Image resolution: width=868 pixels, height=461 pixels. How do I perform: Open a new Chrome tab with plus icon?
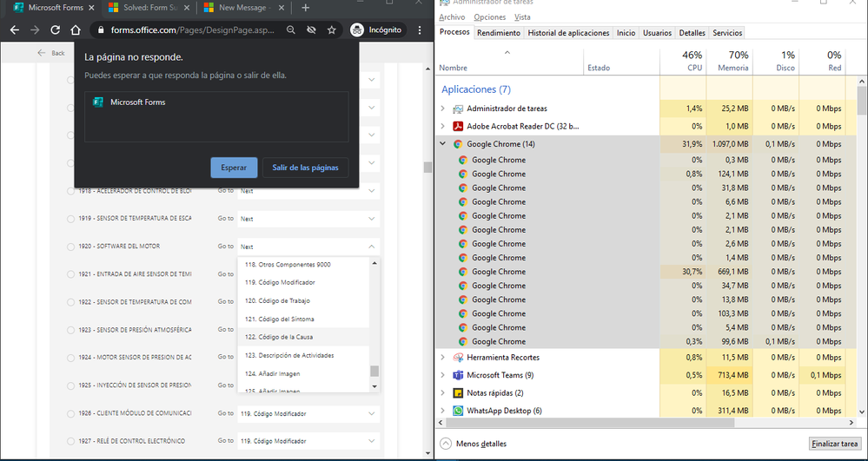coord(306,8)
